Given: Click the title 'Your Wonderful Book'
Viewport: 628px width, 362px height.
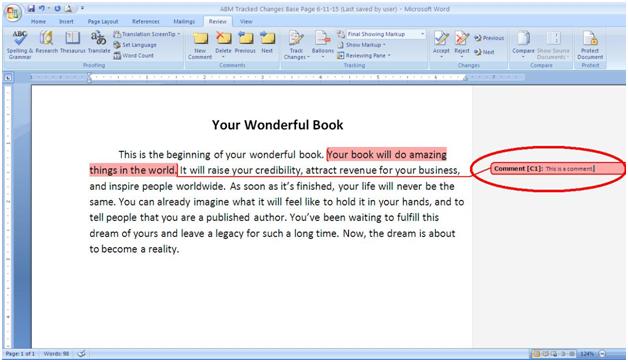Looking at the screenshot, I should coord(278,125).
